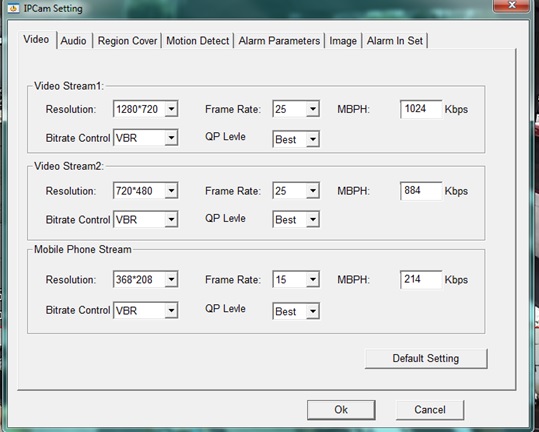Click the Default Setting button
Image resolution: width=539 pixels, height=432 pixels.
click(426, 358)
